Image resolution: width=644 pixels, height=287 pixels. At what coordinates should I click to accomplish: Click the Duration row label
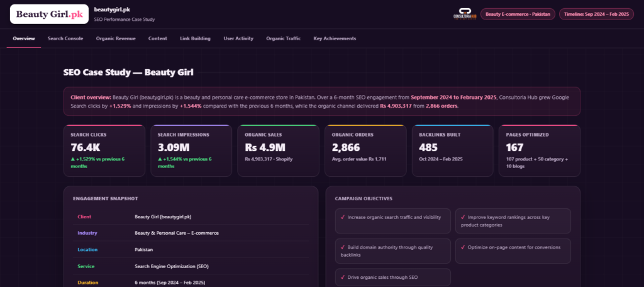point(87,283)
